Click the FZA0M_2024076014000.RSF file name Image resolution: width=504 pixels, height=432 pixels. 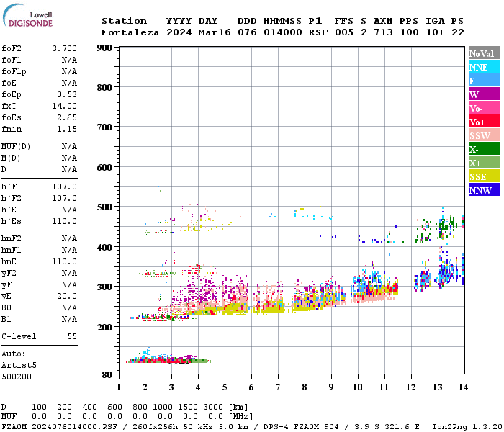click(x=59, y=426)
